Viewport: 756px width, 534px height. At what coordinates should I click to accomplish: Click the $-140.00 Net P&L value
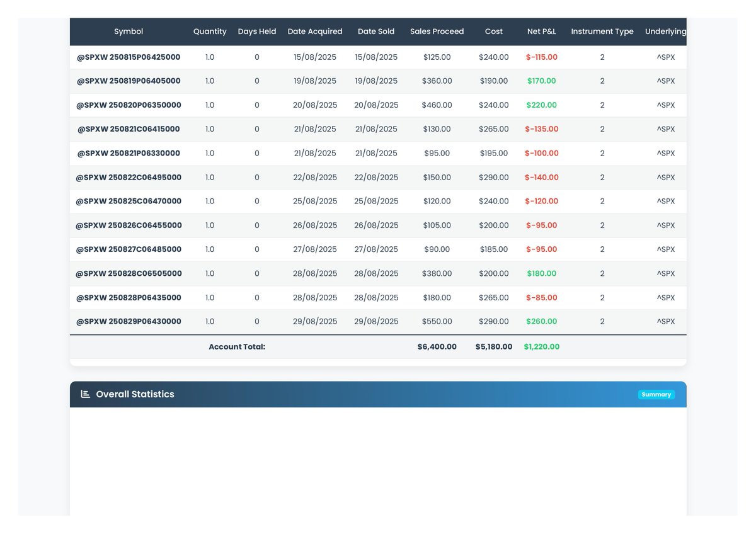click(542, 178)
